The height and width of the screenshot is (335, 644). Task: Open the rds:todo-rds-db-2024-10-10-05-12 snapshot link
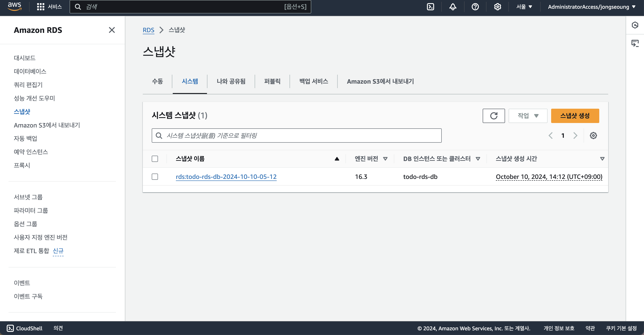(226, 177)
